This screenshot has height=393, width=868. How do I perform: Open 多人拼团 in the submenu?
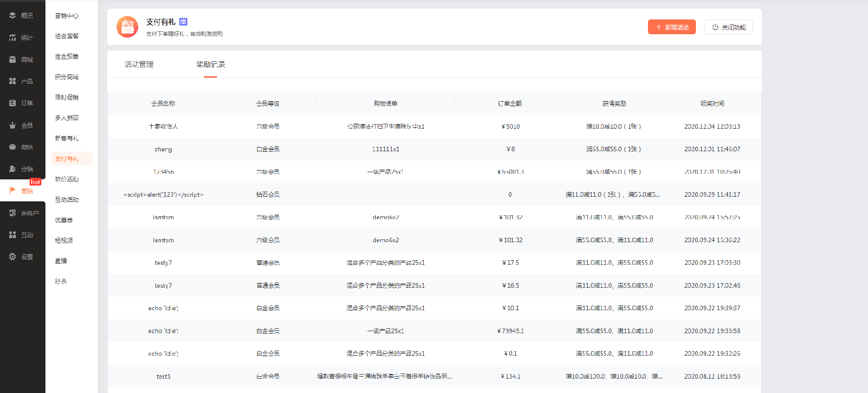point(67,118)
